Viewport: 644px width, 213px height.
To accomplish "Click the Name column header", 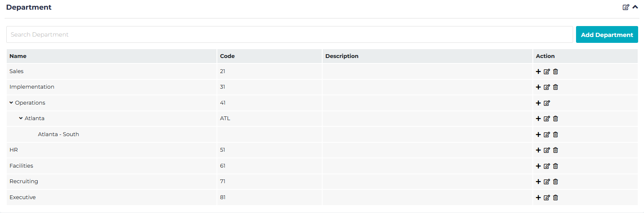I will click(18, 56).
